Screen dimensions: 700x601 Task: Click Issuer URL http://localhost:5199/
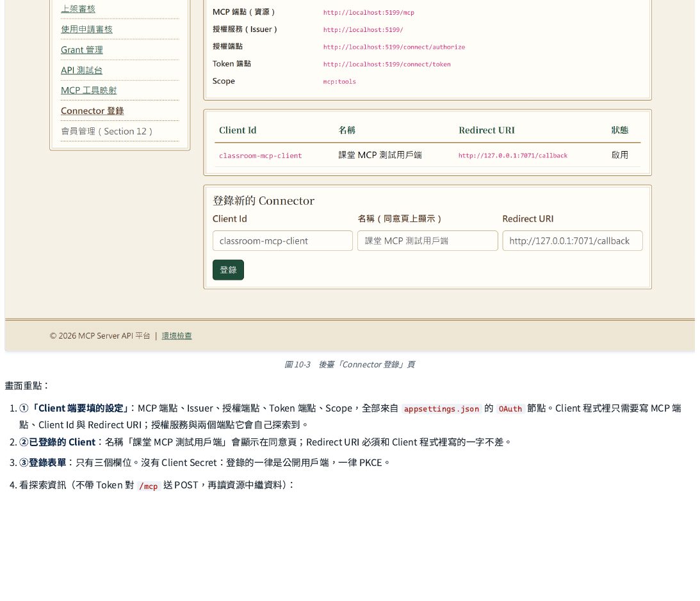pos(363,30)
